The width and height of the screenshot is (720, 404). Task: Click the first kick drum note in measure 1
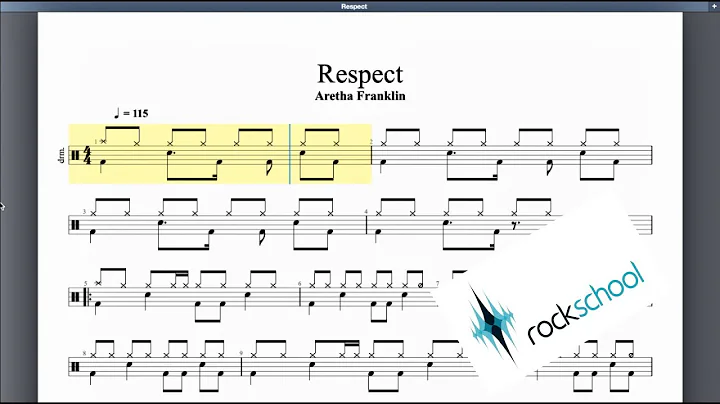pyautogui.click(x=102, y=162)
